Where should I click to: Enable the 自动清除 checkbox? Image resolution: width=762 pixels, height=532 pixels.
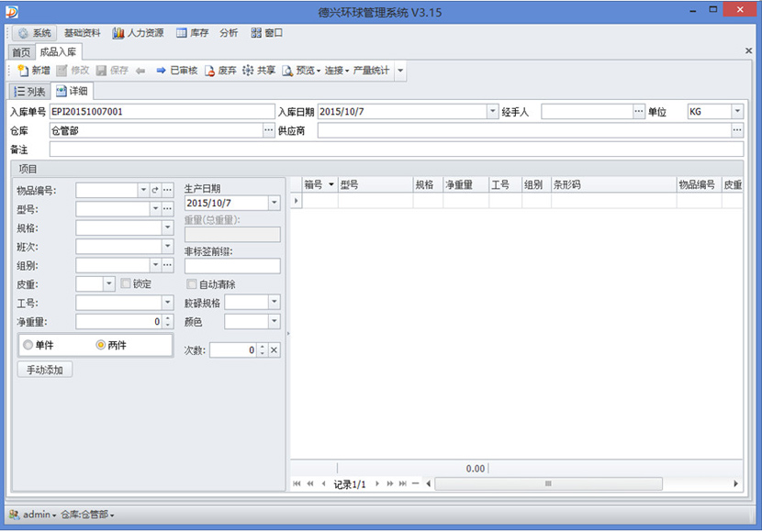tap(192, 284)
